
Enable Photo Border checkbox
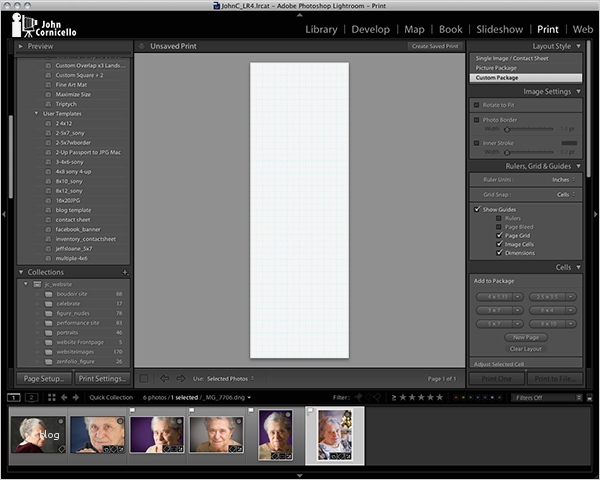(476, 120)
